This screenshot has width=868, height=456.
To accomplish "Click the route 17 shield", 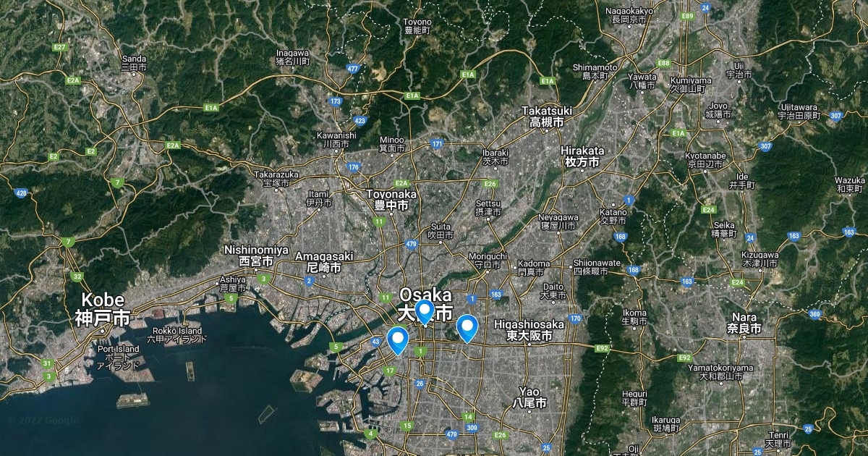I will (x=390, y=371).
